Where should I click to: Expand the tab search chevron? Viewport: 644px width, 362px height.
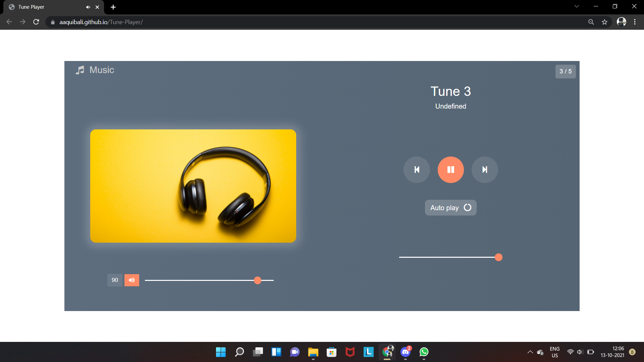tap(577, 6)
